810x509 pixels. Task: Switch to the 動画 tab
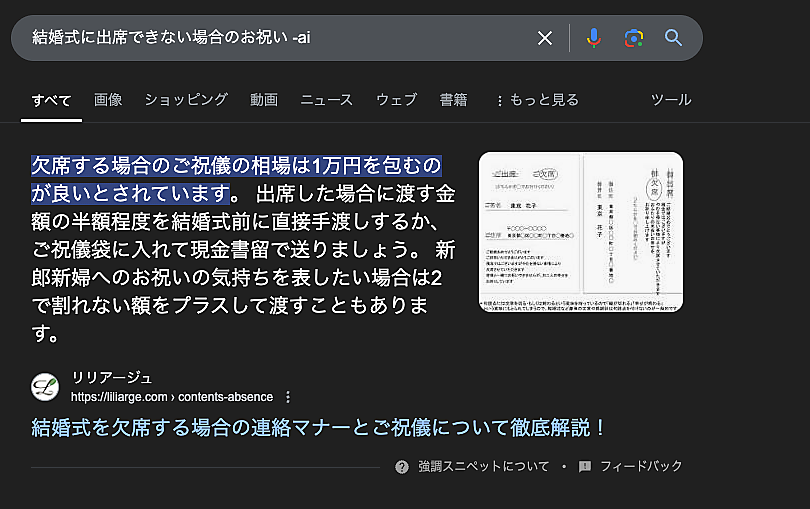[264, 100]
